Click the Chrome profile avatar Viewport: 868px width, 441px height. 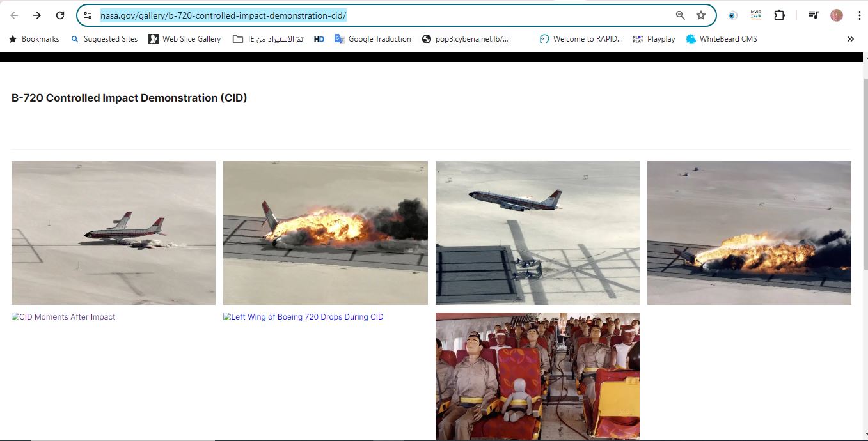(837, 15)
